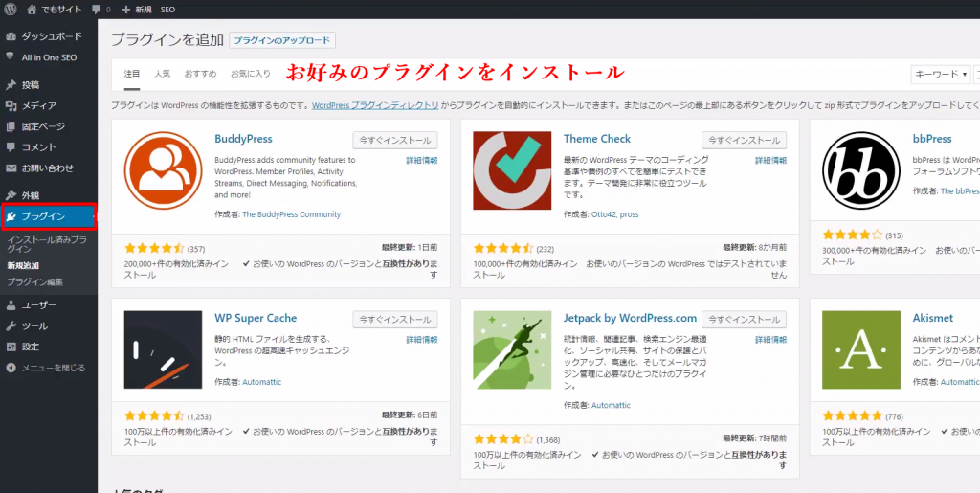
Task: Open WP Super Cache title link
Action: pyautogui.click(x=256, y=318)
